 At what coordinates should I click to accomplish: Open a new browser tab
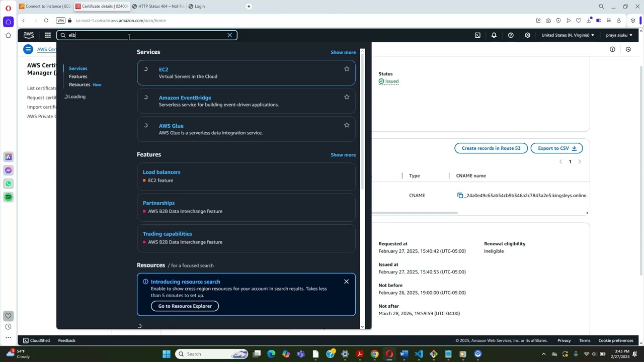(x=249, y=6)
